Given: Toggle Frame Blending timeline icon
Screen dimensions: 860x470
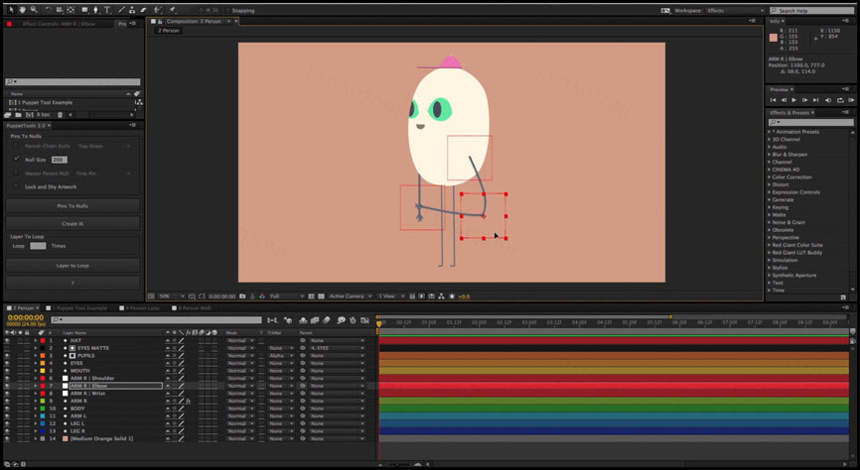Looking at the screenshot, I should click(315, 320).
